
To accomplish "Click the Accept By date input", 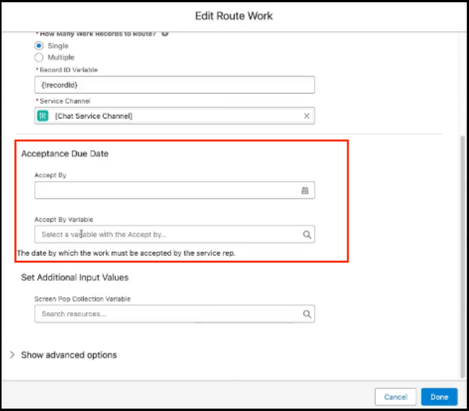I will tap(174, 190).
